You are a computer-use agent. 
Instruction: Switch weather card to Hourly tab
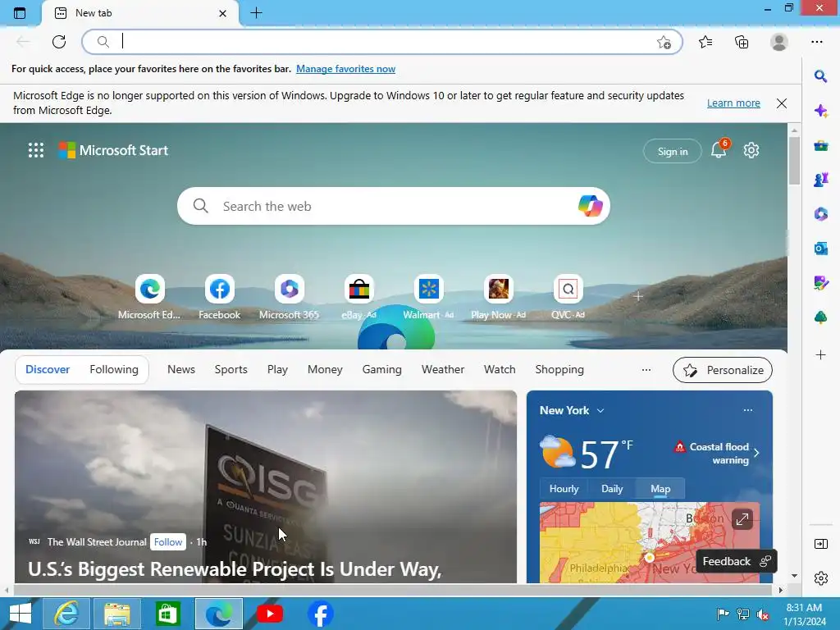point(564,489)
